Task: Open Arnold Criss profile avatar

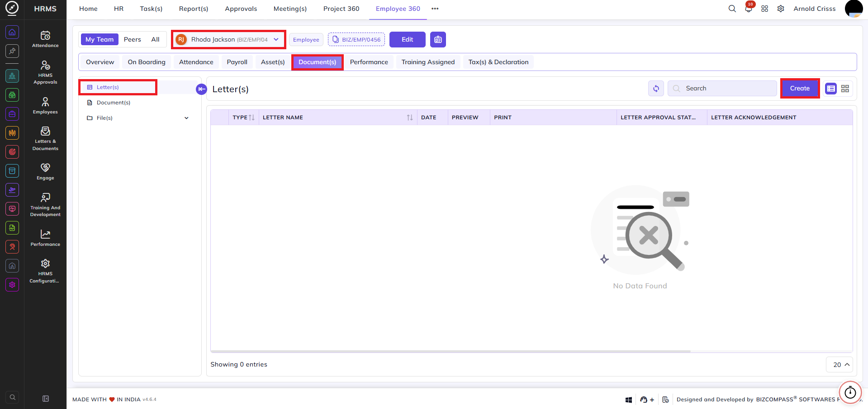Action: click(854, 9)
